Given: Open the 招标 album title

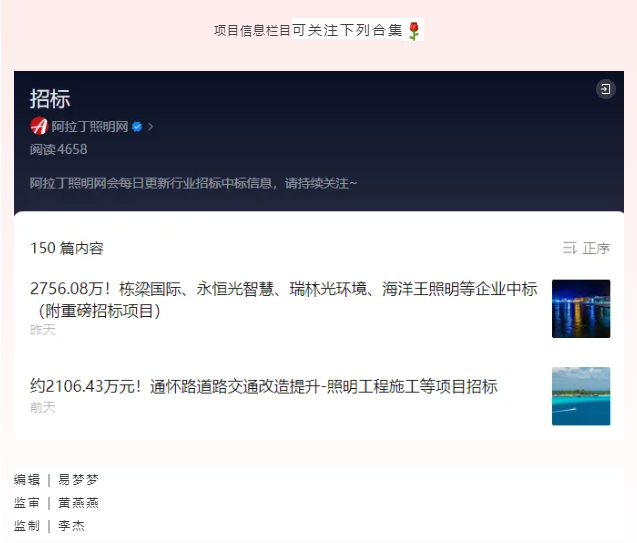Looking at the screenshot, I should 50,98.
